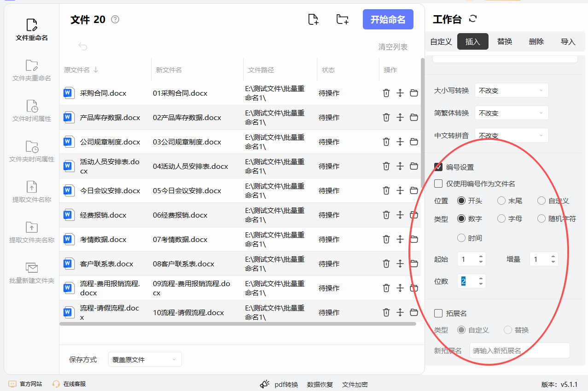Open the 保存方式 dropdown
The image size is (588, 391).
coord(145,359)
